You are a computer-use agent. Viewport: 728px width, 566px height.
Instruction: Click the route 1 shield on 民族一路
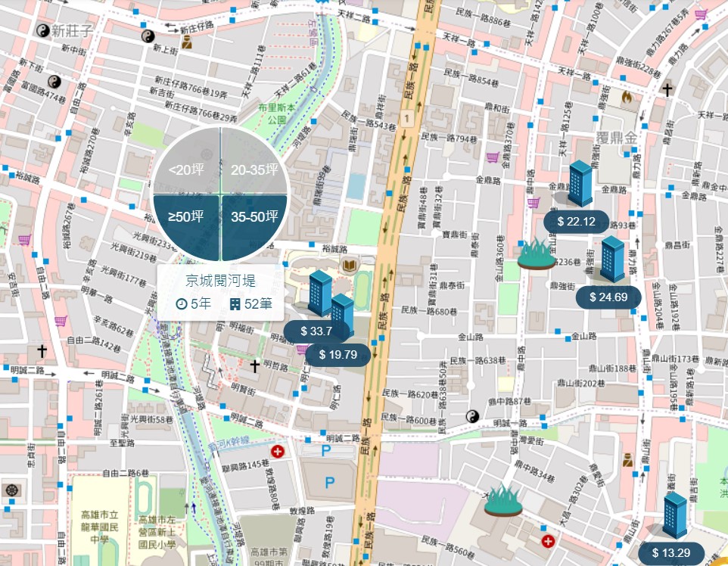pos(407,118)
